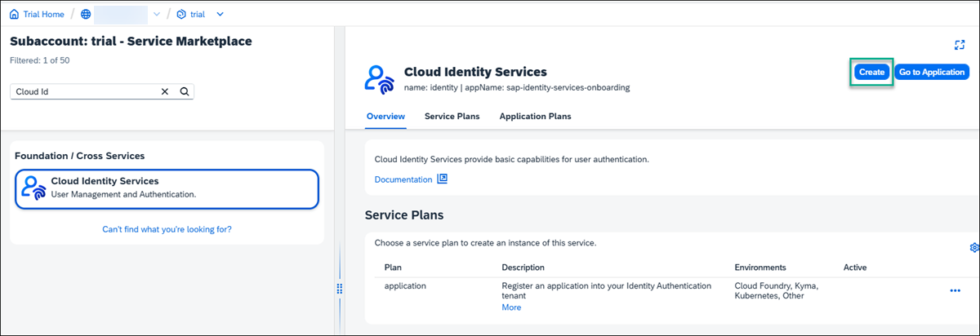Switch to the Service Plans tab
This screenshot has height=336, width=980.
(x=452, y=117)
